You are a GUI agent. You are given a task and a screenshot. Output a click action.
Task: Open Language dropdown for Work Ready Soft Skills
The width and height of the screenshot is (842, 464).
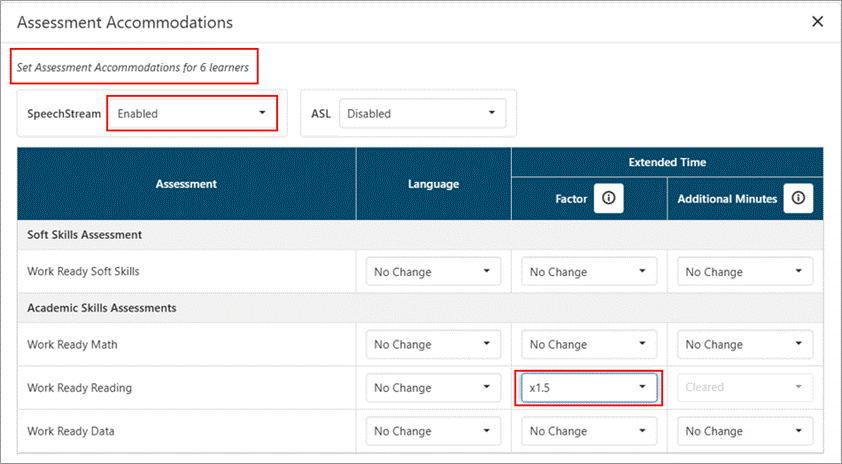point(433,272)
